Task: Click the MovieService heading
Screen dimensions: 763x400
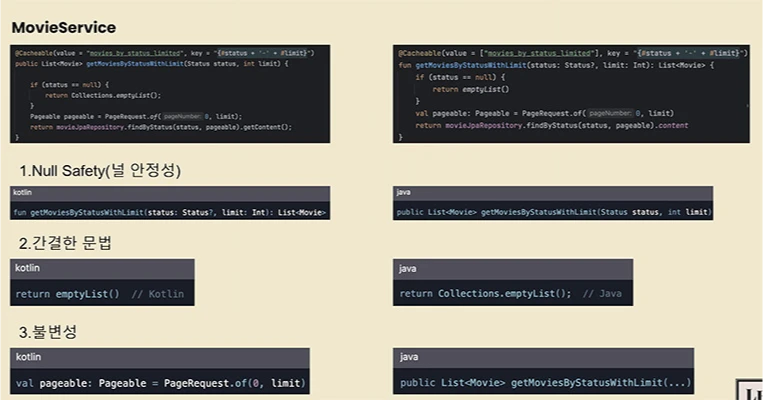Action: click(63, 27)
